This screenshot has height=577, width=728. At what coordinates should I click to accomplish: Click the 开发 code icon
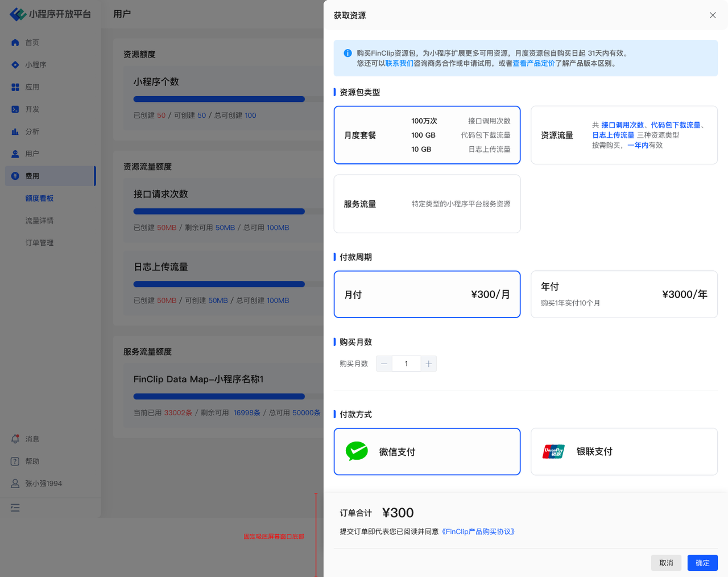tap(15, 109)
